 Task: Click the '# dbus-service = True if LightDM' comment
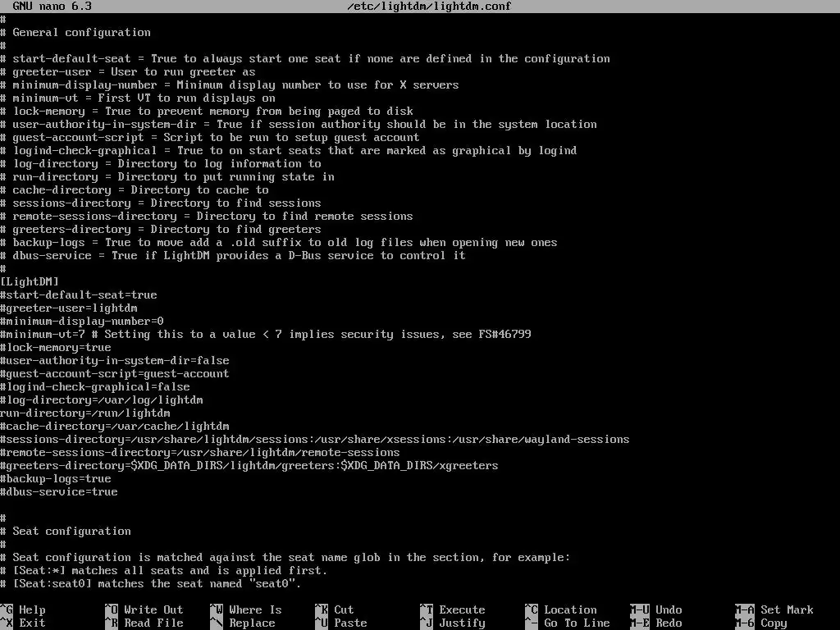tap(233, 256)
